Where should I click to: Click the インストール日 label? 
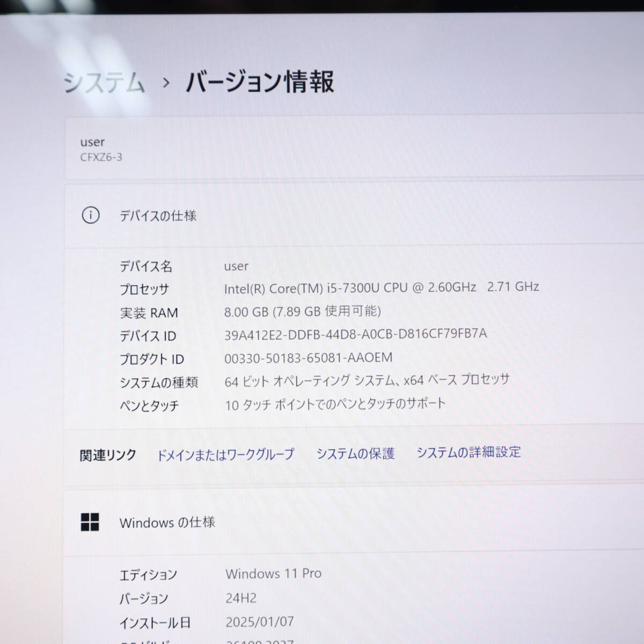[x=155, y=623]
